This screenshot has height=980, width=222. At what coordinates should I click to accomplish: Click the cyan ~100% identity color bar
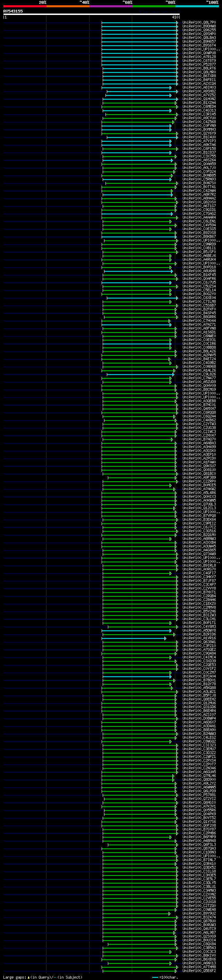(197, 6)
